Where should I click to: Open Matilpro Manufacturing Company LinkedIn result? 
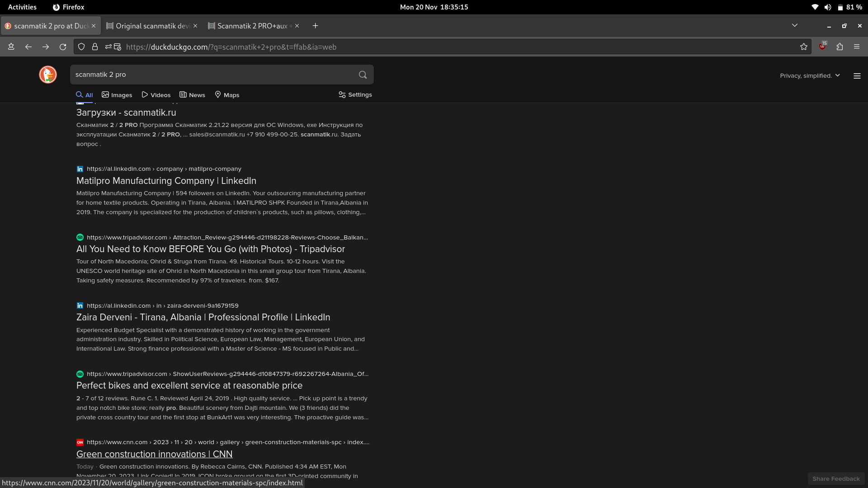166,181
